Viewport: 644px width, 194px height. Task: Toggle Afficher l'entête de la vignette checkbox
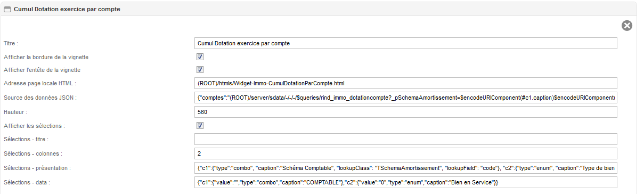pyautogui.click(x=200, y=70)
